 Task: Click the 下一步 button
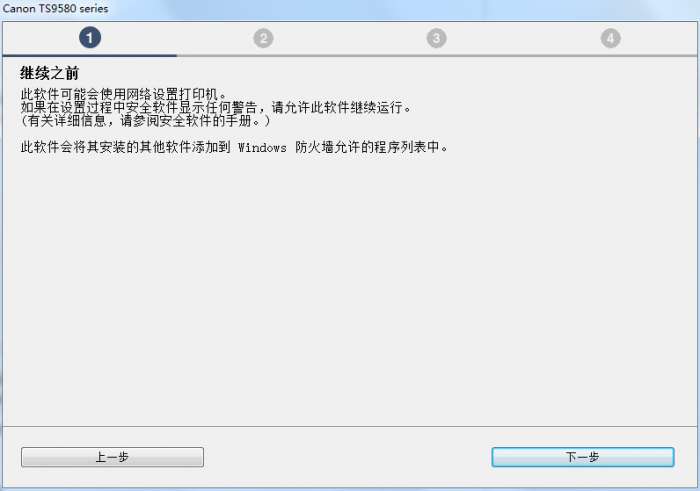coord(583,457)
